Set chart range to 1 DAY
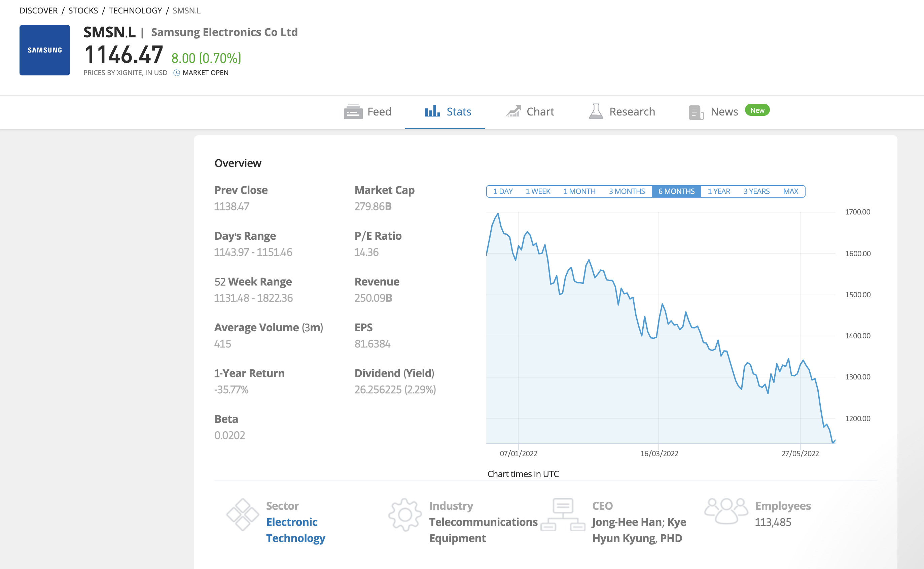 point(503,191)
